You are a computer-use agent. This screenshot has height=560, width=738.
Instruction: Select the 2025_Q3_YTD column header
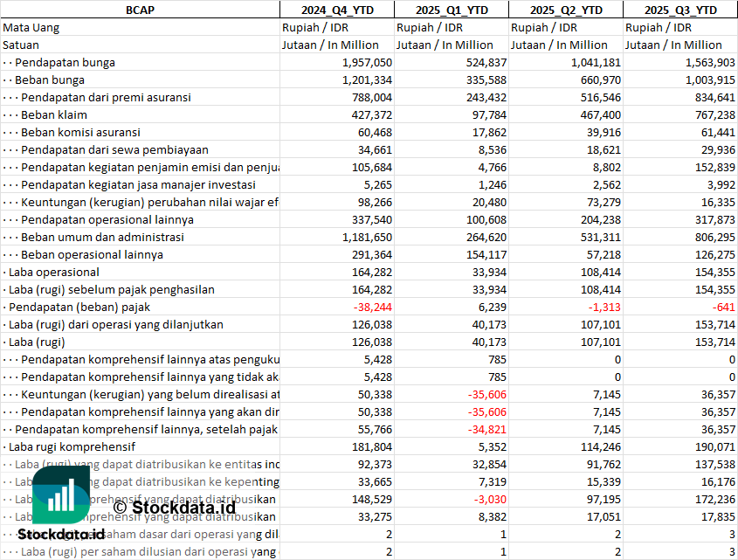680,10
